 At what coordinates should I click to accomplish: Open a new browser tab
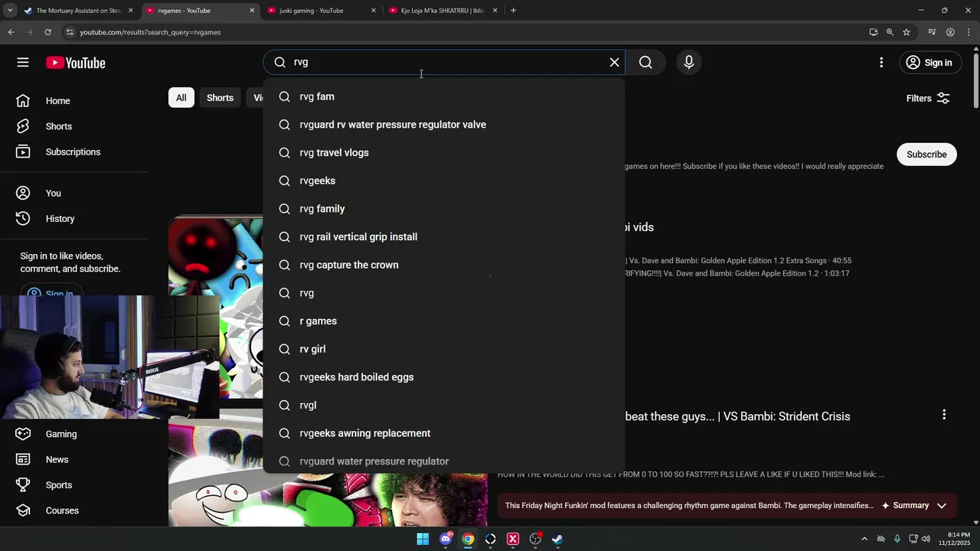pyautogui.click(x=513, y=11)
